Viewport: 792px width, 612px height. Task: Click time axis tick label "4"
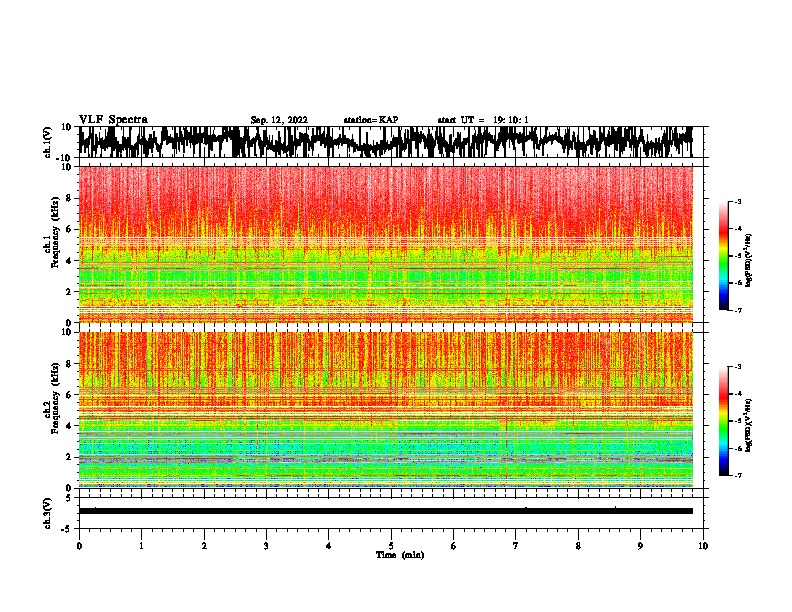tap(329, 546)
